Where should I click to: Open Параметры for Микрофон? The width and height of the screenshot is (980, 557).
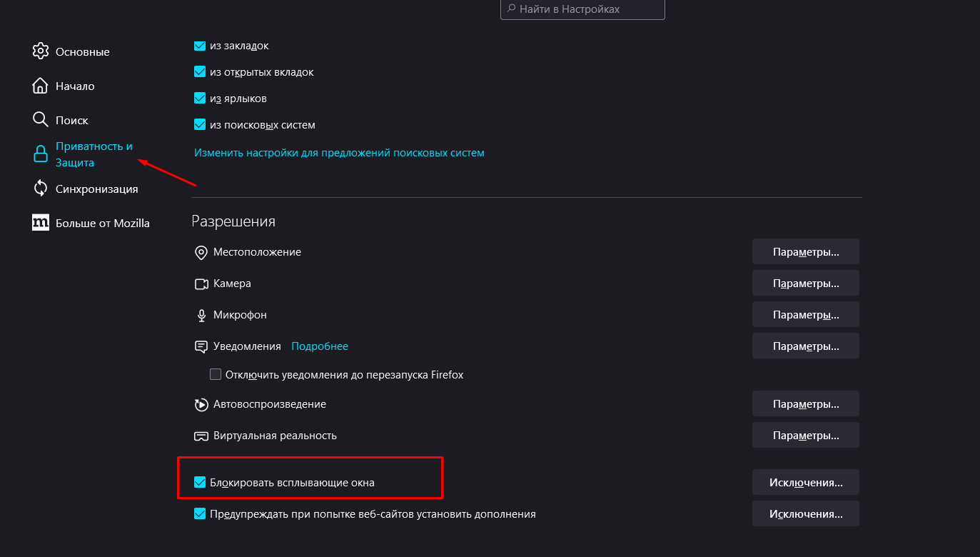(805, 315)
